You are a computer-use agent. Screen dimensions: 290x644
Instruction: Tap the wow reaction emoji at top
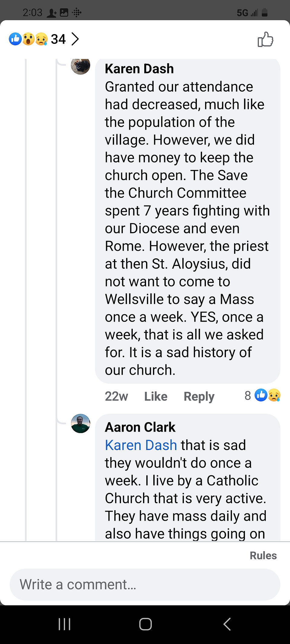pyautogui.click(x=28, y=39)
